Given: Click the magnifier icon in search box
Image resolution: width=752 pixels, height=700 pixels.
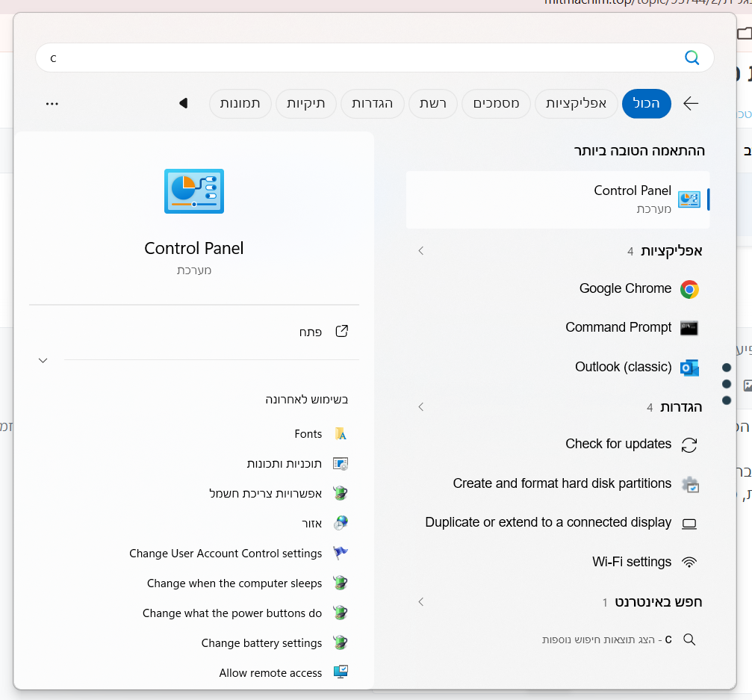Looking at the screenshot, I should click(x=692, y=58).
